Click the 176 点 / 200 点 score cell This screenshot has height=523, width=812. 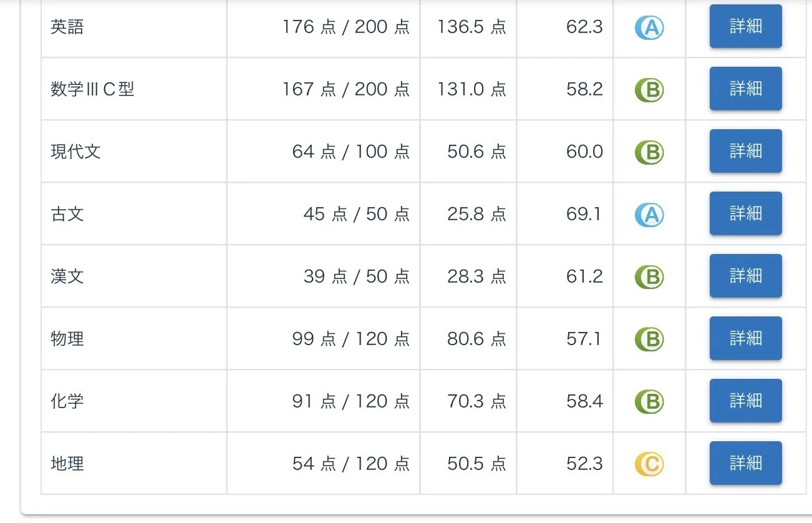click(x=324, y=27)
